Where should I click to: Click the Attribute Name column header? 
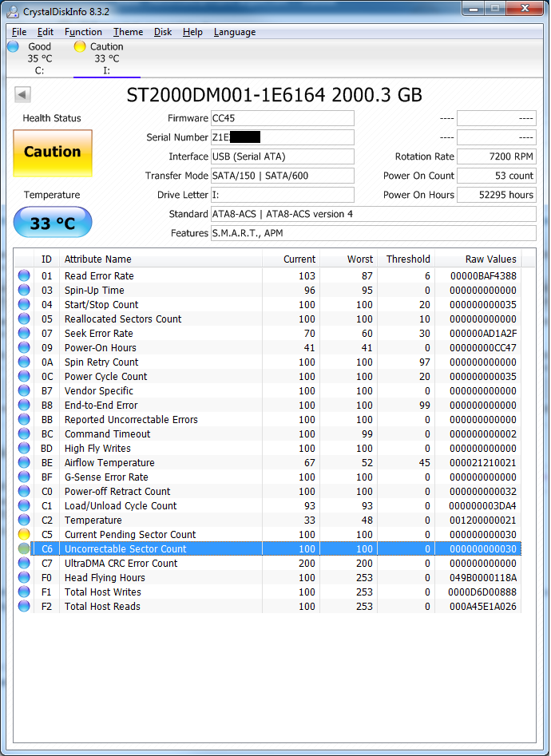click(x=161, y=259)
